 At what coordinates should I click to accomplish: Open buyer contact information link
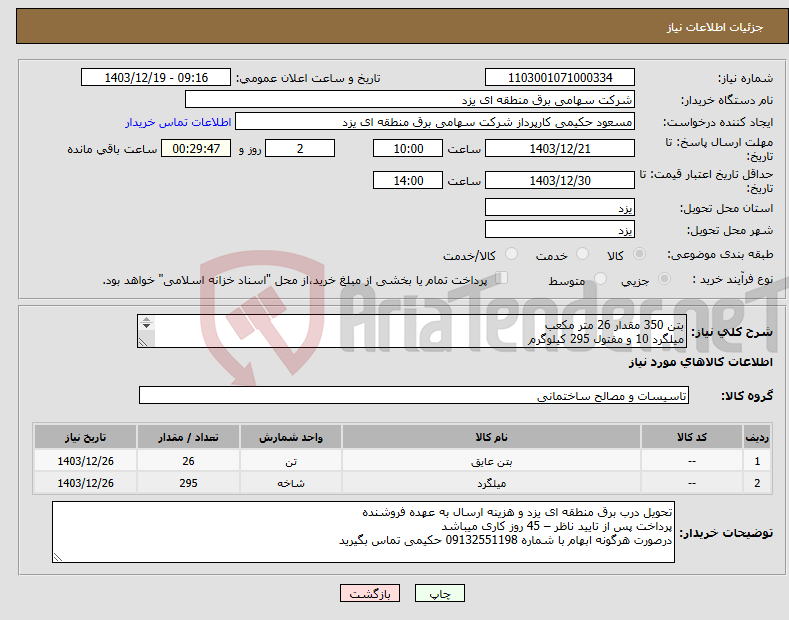coord(178,122)
